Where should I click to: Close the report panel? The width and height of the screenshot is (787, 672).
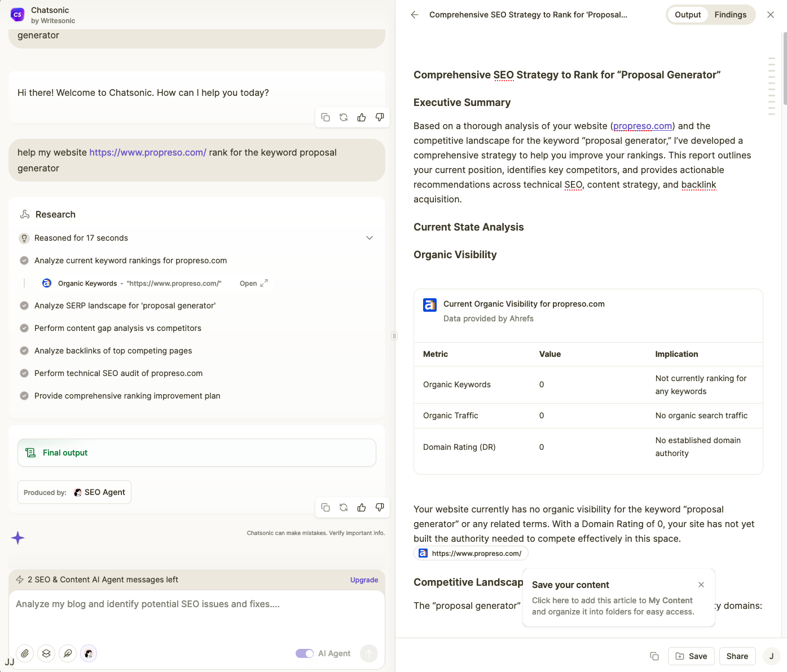771,15
